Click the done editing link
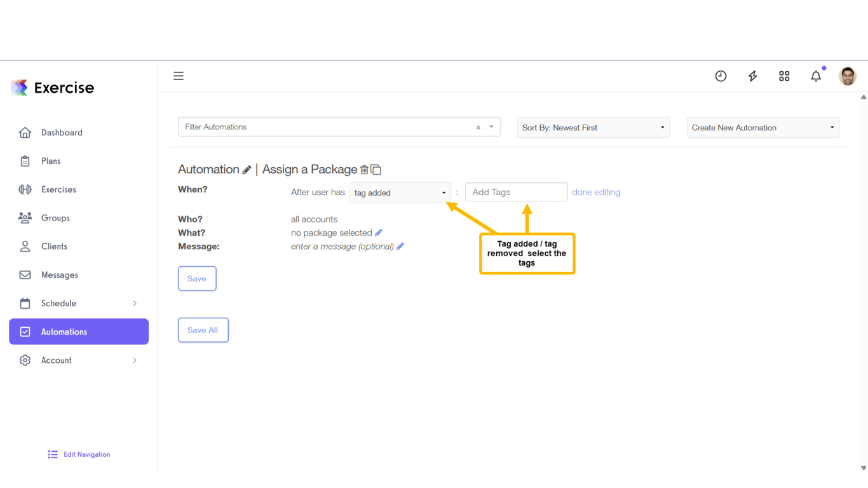 coord(596,192)
